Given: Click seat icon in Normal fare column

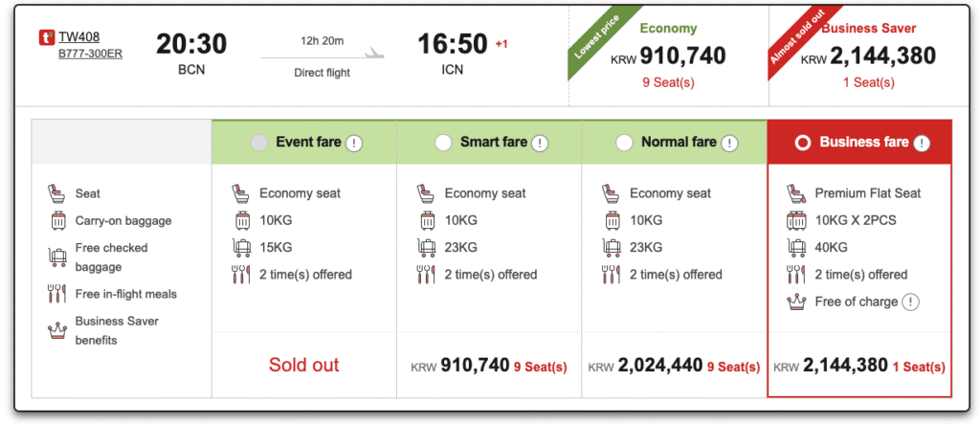Looking at the screenshot, I should 611,193.
